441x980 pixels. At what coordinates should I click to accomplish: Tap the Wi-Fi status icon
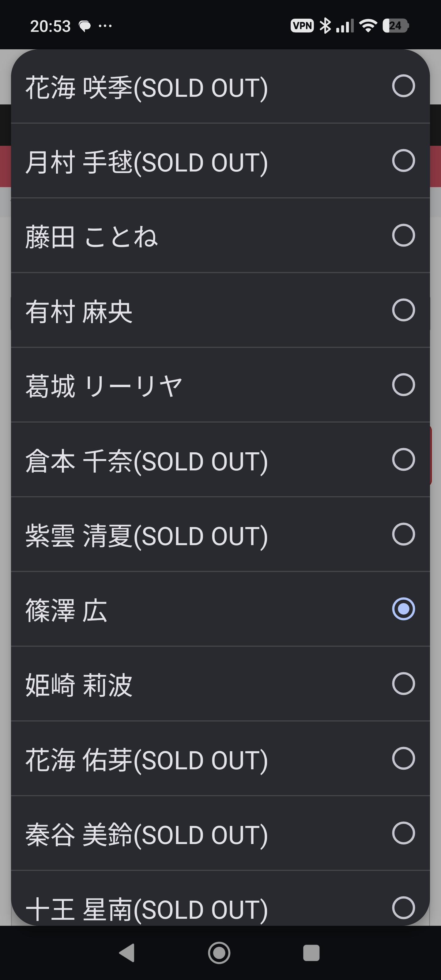point(368,26)
